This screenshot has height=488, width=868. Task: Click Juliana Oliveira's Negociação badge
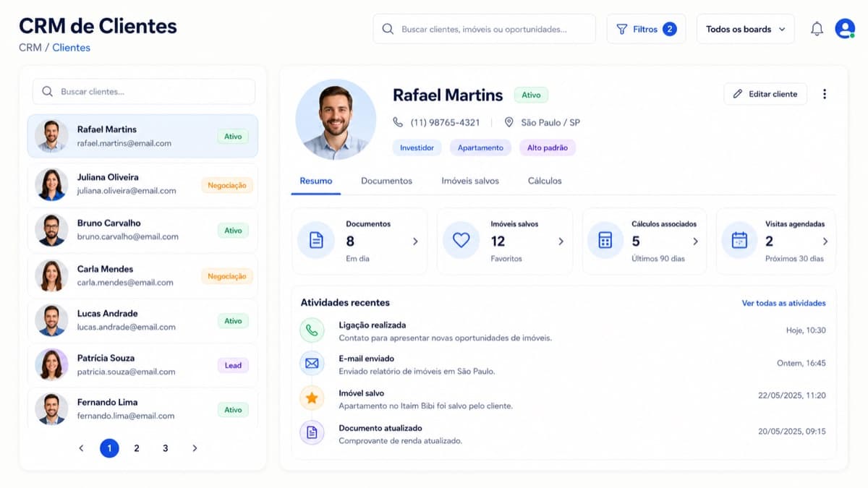(227, 185)
